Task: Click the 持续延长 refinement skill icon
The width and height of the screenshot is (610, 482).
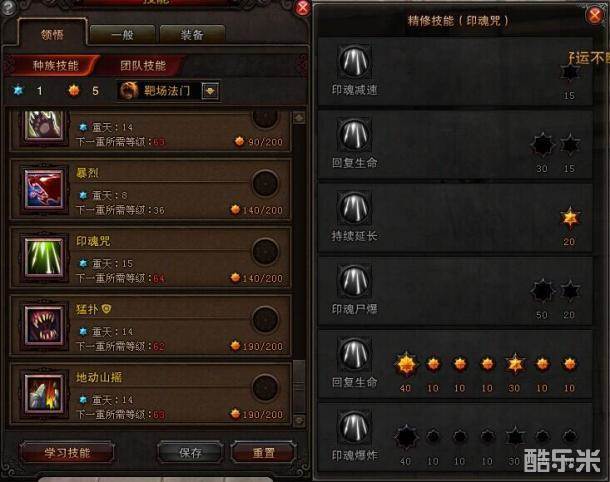Action: click(x=354, y=207)
